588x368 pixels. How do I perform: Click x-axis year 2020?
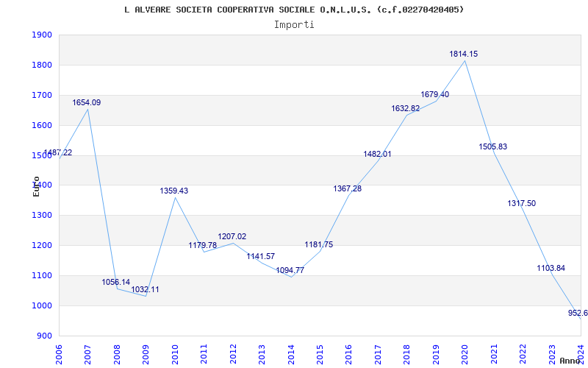tap(465, 354)
